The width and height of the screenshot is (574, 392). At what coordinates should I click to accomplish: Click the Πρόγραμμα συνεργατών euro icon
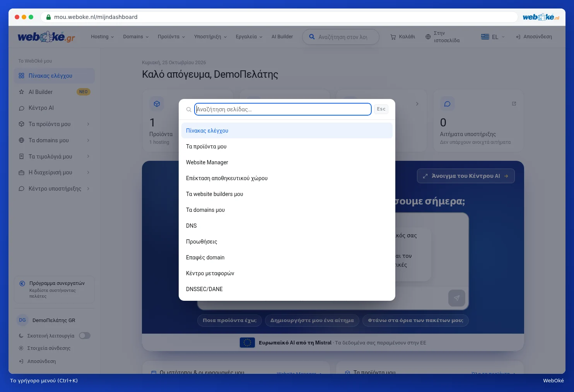pos(22,283)
